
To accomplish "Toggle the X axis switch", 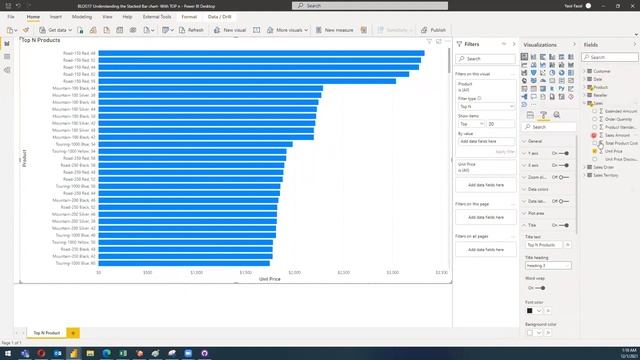I will click(x=564, y=165).
